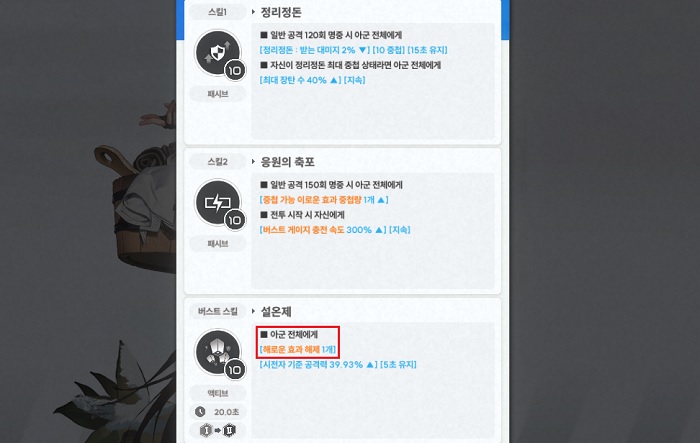Click the level 10 badge on Skill 1 icon

coord(235,71)
